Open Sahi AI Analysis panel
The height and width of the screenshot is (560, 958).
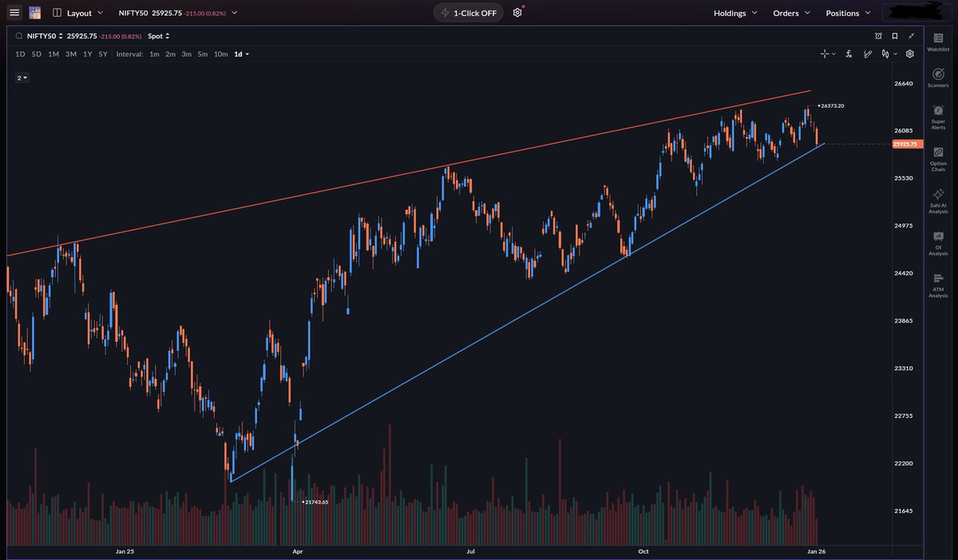(x=938, y=201)
